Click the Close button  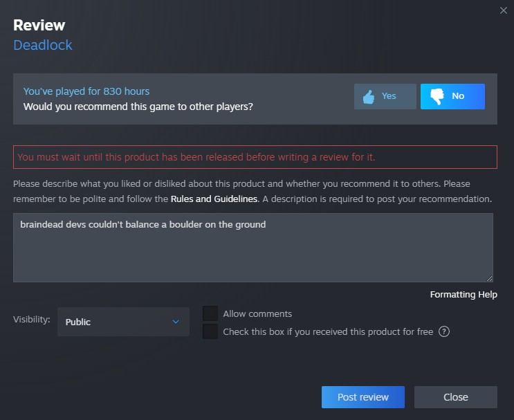456,397
